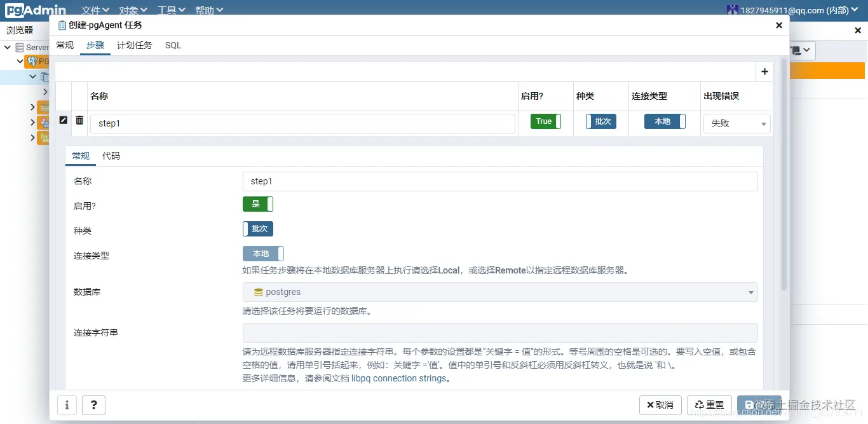
Task: Switch to the 计划任务 tab
Action: coord(135,45)
